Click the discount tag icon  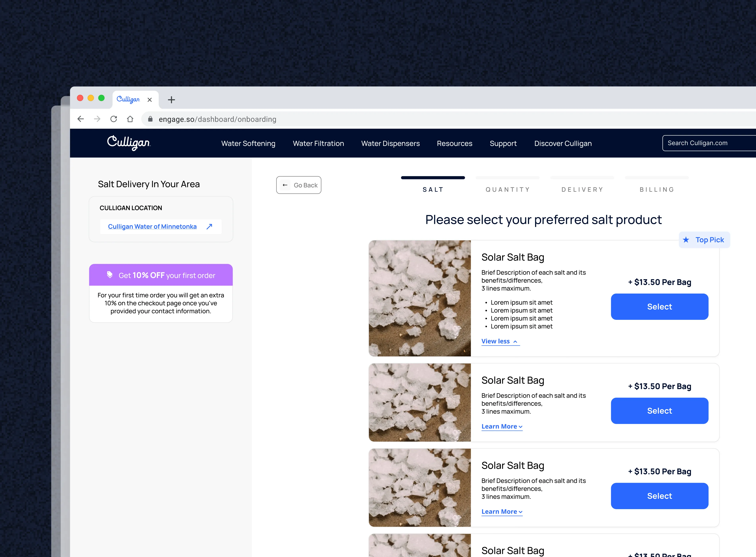(x=110, y=275)
